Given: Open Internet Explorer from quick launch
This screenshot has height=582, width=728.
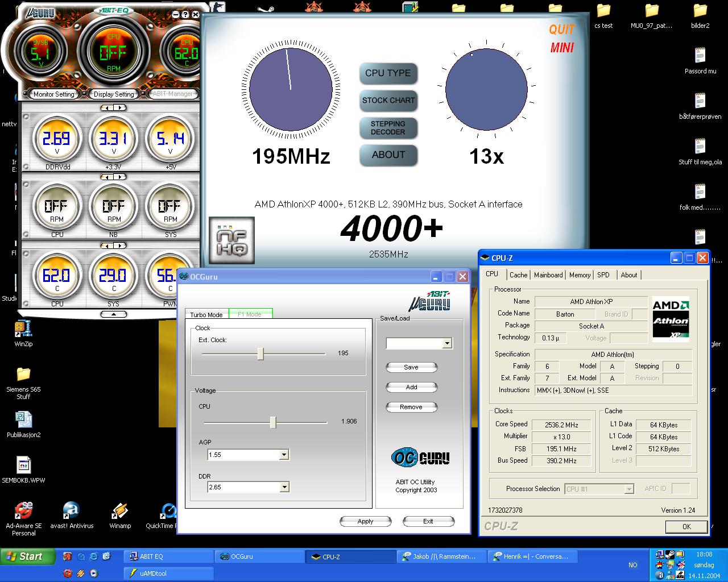Looking at the screenshot, I should pos(93,556).
